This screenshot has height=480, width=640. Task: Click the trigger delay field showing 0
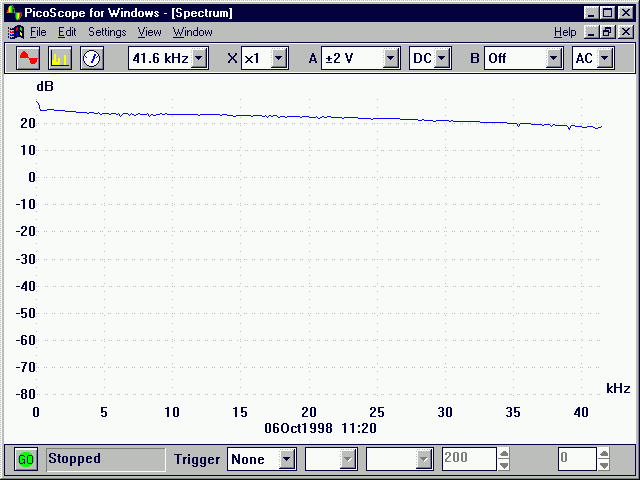tap(577, 459)
